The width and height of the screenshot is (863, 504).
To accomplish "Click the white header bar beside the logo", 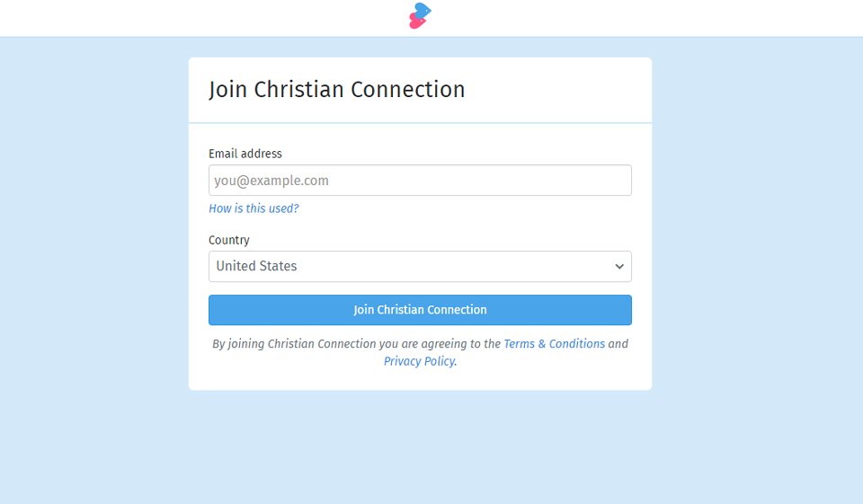I will point(225,18).
